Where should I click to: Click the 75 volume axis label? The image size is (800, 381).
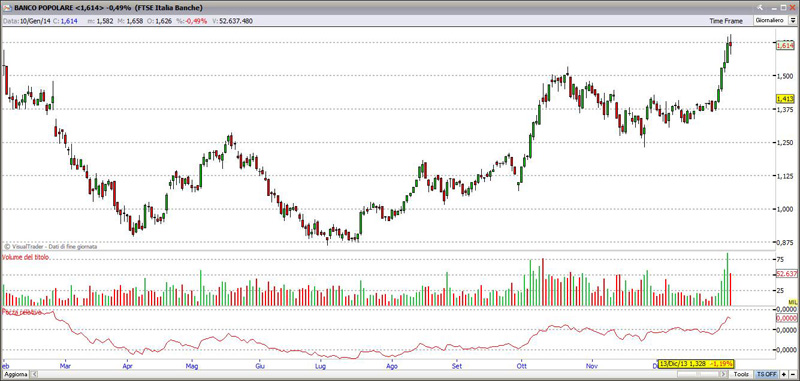[780, 259]
